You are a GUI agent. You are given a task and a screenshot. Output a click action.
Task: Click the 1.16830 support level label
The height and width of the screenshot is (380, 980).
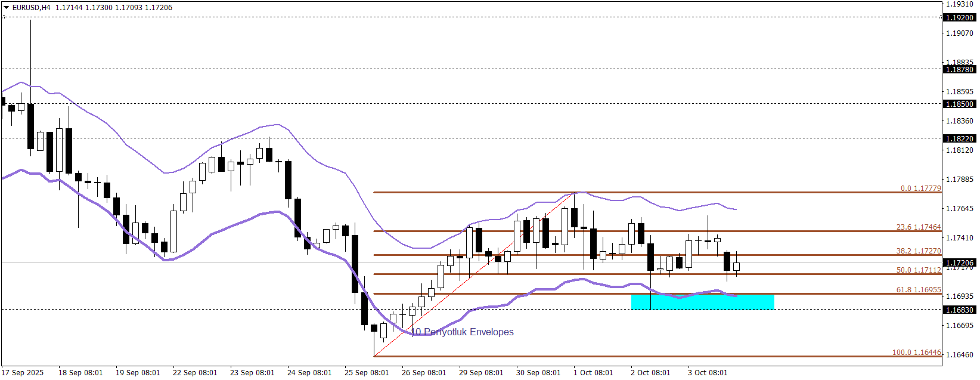960,310
